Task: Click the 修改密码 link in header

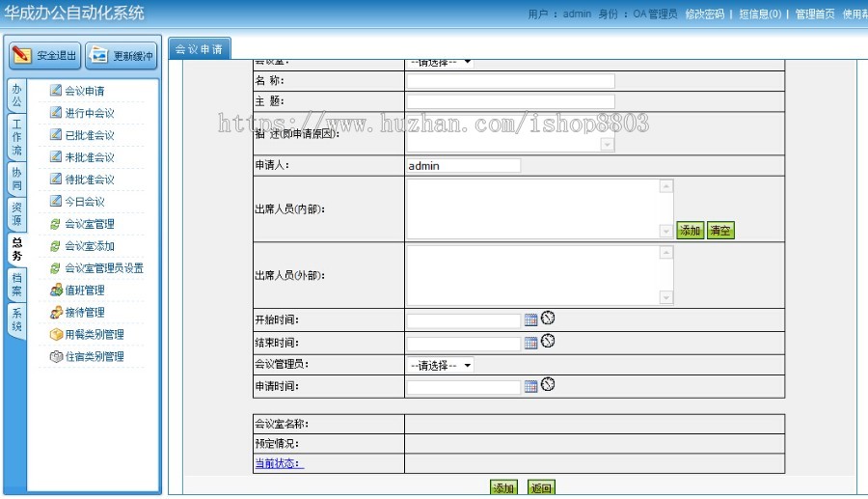Action: [704, 14]
